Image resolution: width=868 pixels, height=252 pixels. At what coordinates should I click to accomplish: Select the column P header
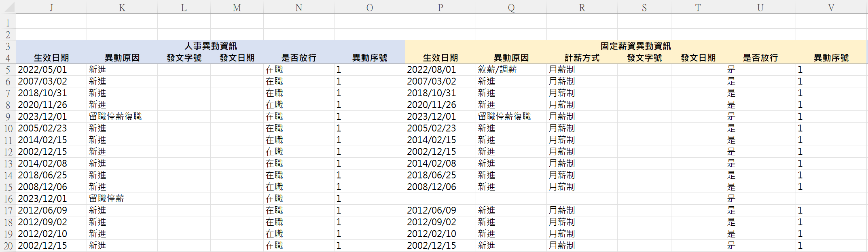(x=440, y=7)
